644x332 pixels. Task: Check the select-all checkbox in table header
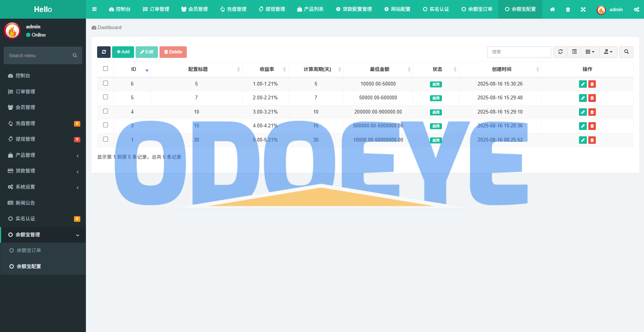pyautogui.click(x=105, y=69)
